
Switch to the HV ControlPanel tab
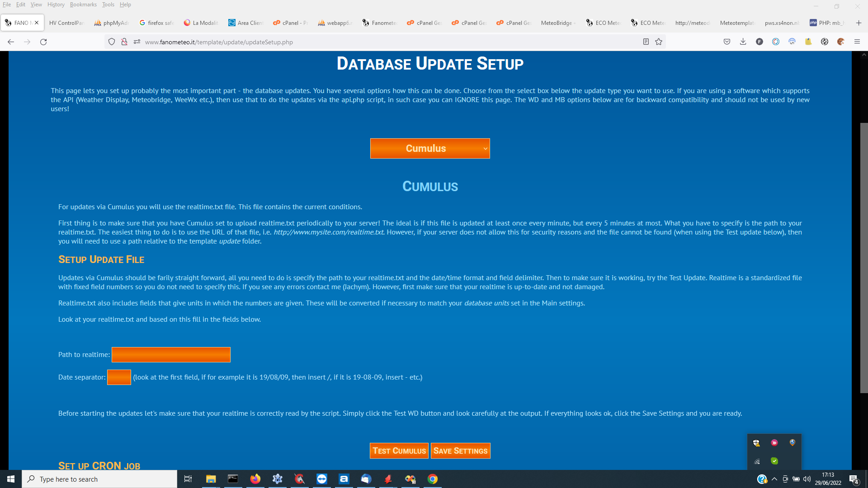click(66, 23)
